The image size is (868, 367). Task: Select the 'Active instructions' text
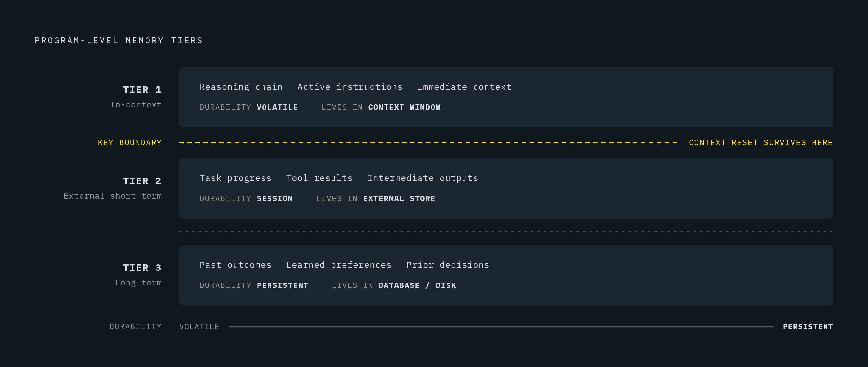point(350,87)
